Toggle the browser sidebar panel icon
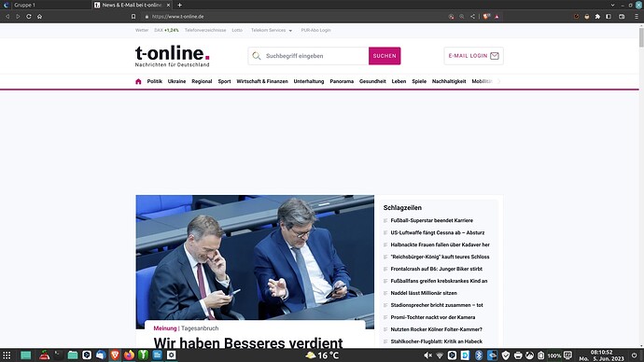Viewport: 644px width, 362px height. pyautogui.click(x=609, y=17)
